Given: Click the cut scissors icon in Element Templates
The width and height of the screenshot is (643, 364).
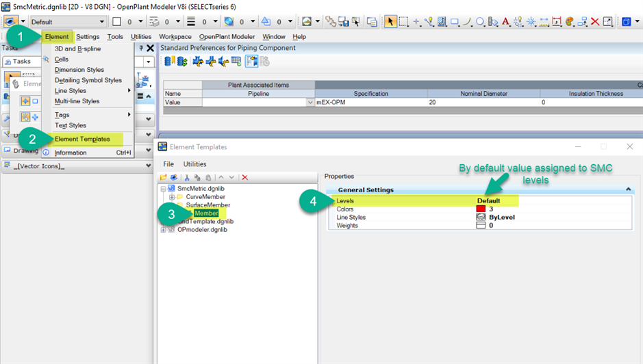Looking at the screenshot, I should click(x=187, y=177).
